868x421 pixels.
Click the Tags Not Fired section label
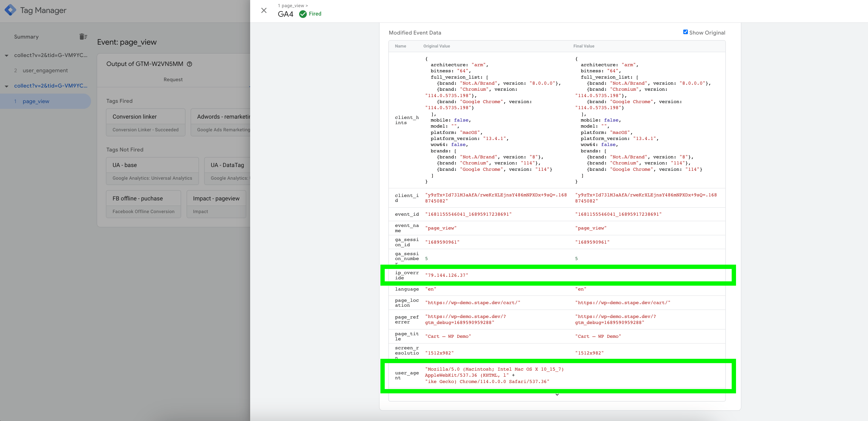coord(125,149)
